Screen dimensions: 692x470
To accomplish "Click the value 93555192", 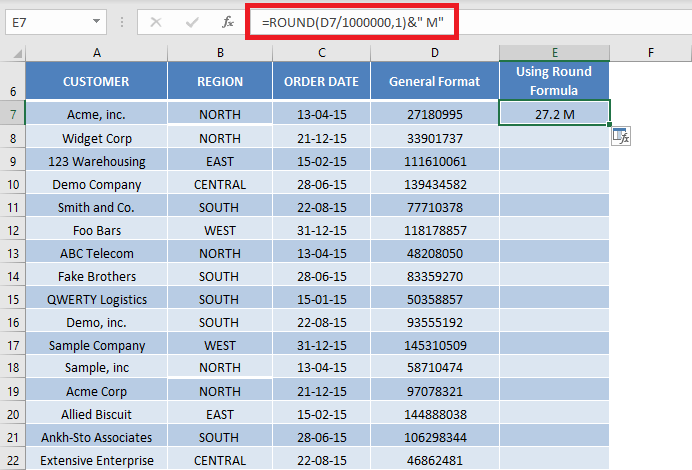I will coord(435,322).
